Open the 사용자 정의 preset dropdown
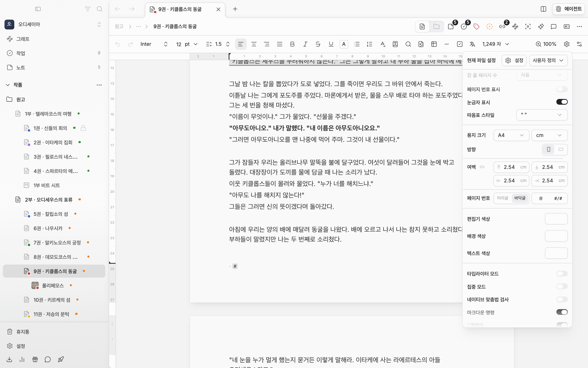This screenshot has height=368, width=588. (548, 60)
